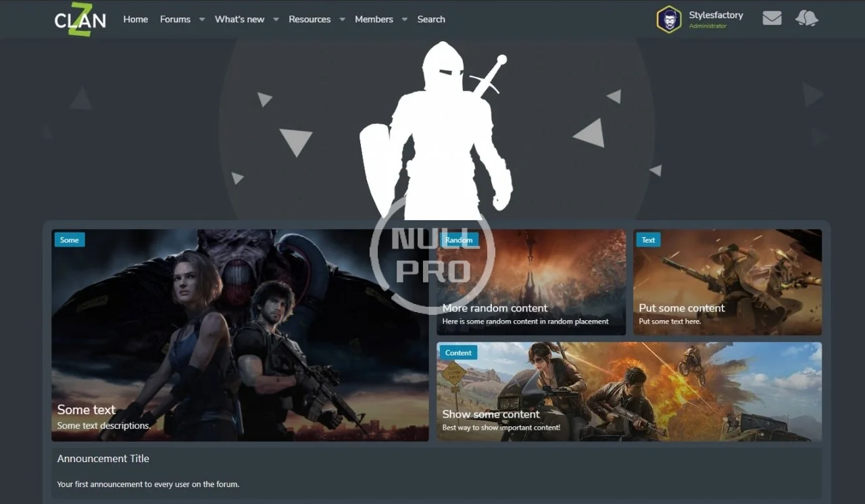Open the 'More random content' title link
Image resolution: width=865 pixels, height=504 pixels.
tap(495, 308)
